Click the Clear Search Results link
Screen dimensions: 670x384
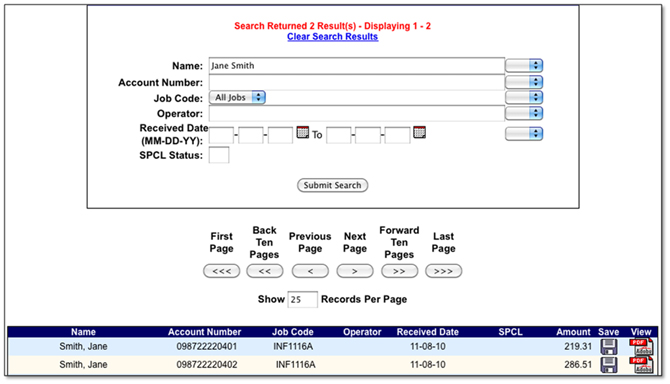coord(332,37)
